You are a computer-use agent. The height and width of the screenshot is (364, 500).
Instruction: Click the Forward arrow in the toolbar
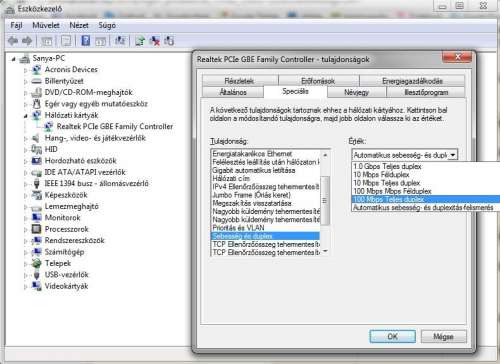click(27, 41)
